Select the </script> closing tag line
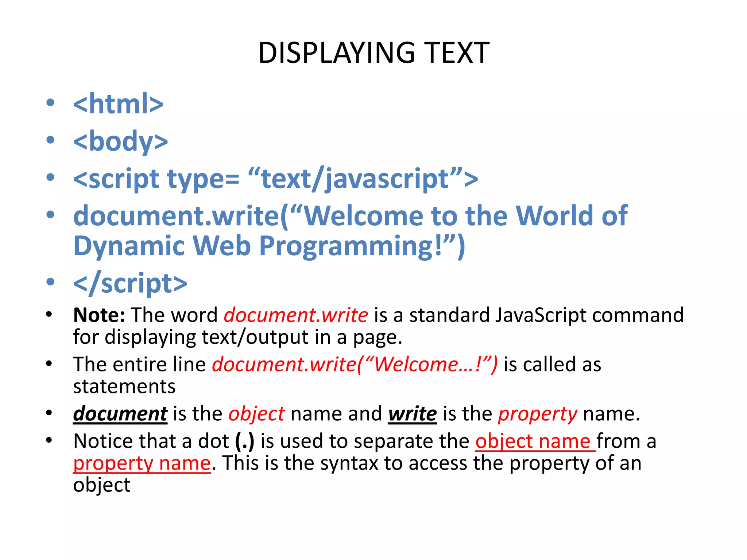Screen dimensions: 747x560 [x=130, y=283]
